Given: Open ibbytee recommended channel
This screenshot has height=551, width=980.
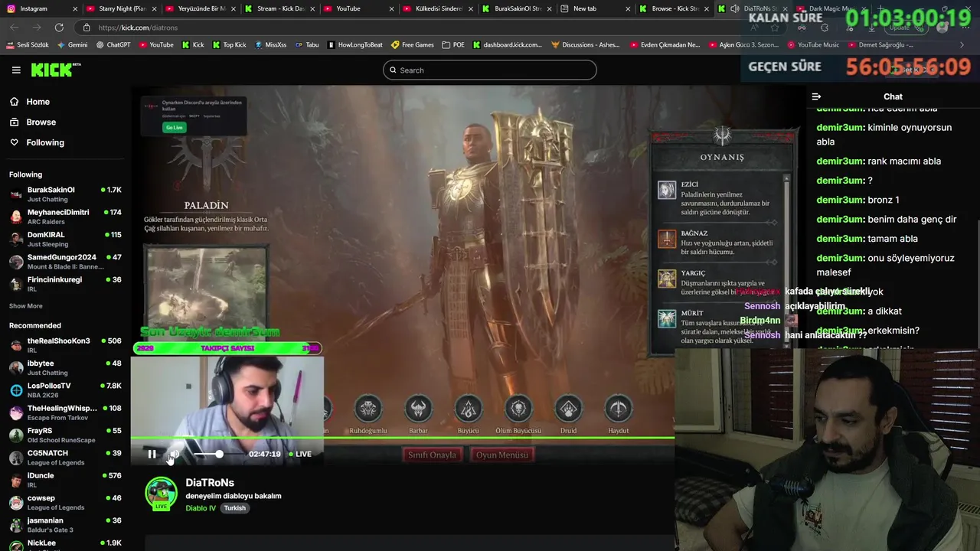Looking at the screenshot, I should pyautogui.click(x=65, y=367).
